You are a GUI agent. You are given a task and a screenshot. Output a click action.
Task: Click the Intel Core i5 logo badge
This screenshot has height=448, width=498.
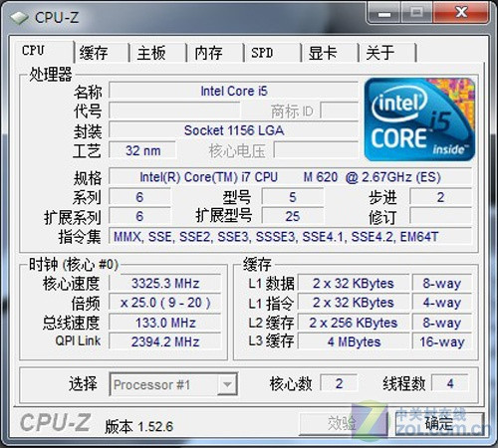(419, 119)
